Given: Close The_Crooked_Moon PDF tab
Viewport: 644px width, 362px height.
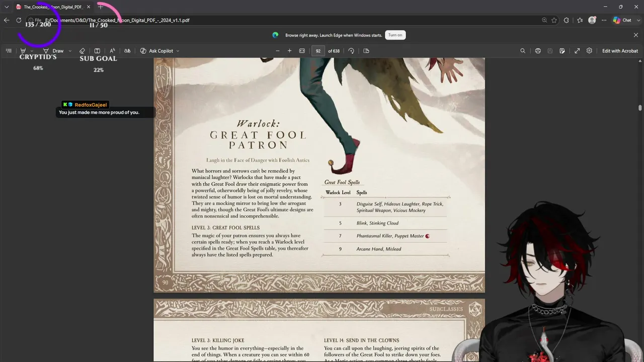Looking at the screenshot, I should tap(88, 7).
